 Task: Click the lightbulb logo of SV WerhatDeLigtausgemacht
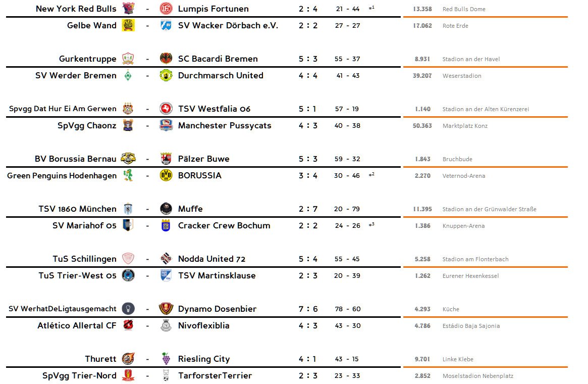(x=128, y=309)
